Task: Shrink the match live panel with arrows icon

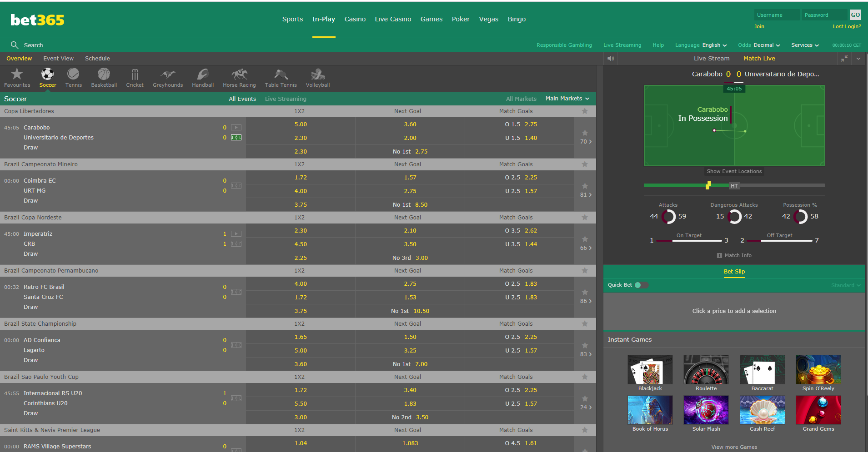Action: point(844,58)
